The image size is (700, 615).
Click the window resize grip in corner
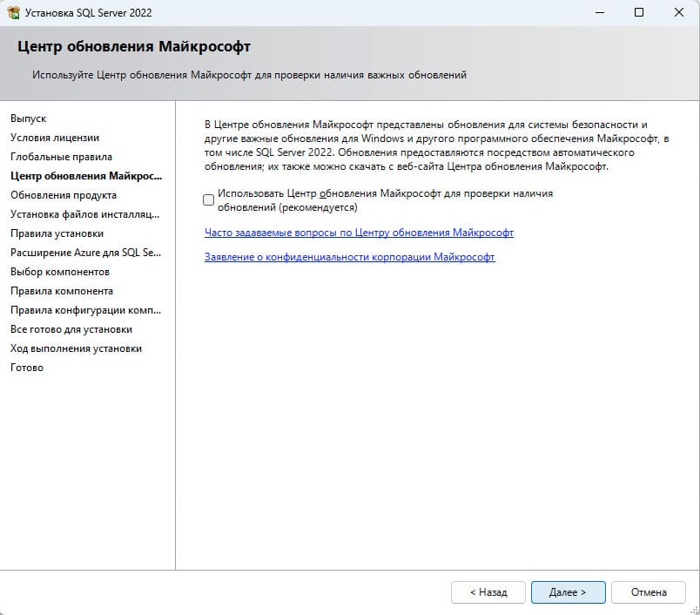click(x=694, y=610)
